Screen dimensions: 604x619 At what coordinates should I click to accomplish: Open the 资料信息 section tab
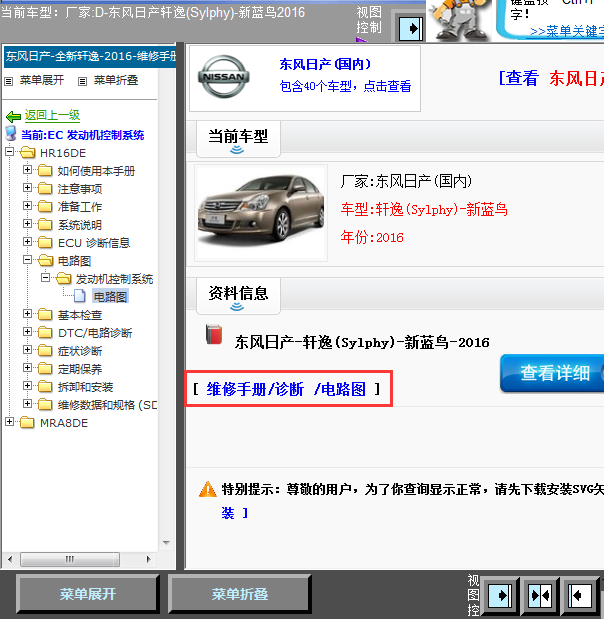coord(238,296)
